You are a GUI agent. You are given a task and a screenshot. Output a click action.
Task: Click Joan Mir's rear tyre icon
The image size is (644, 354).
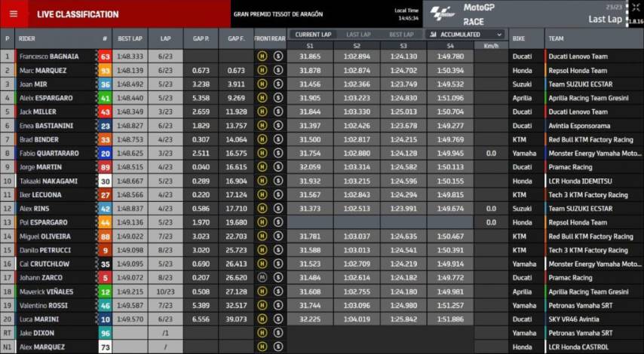click(278, 84)
